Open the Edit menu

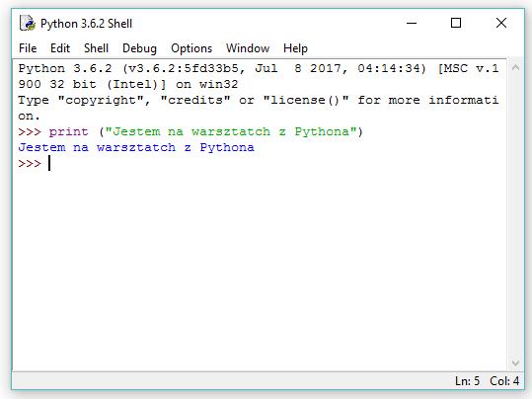click(60, 48)
